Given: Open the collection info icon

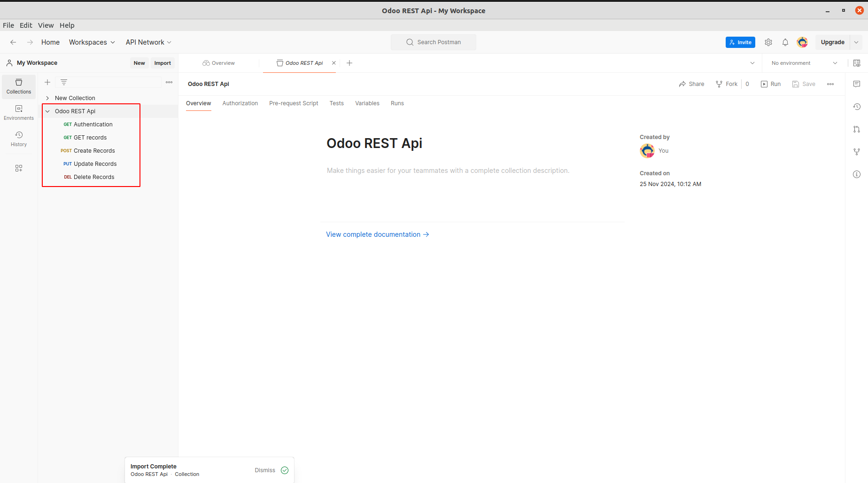Looking at the screenshot, I should click(857, 174).
